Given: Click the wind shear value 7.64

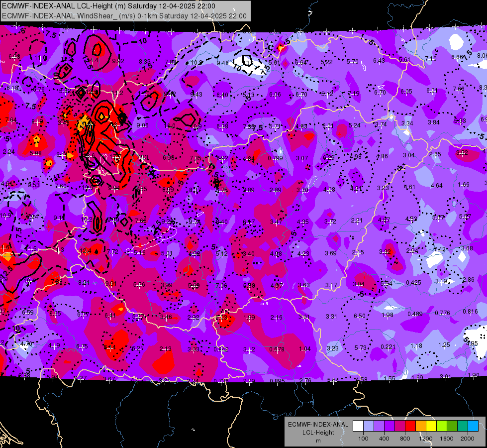Looking at the screenshot, I should (11, 120).
